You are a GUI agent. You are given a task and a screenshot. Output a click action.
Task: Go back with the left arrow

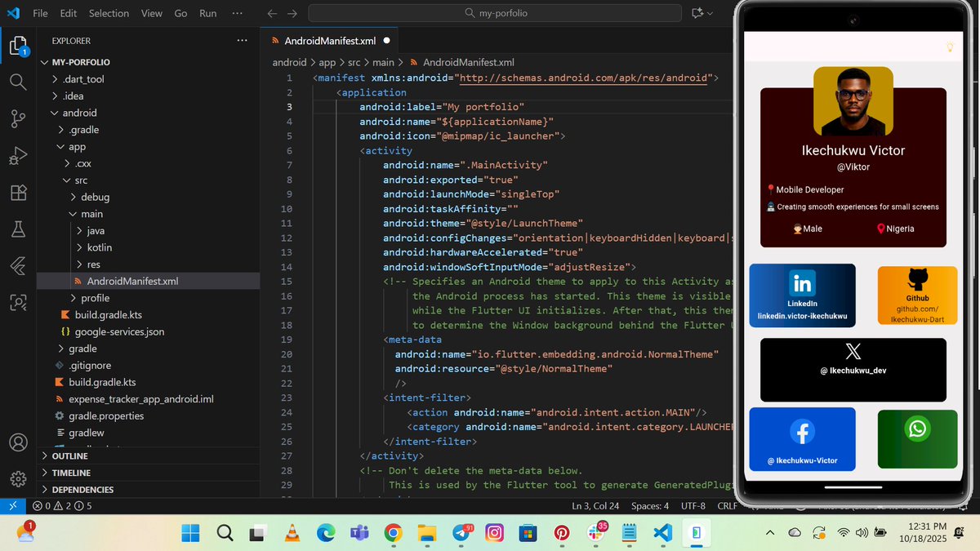(x=273, y=13)
